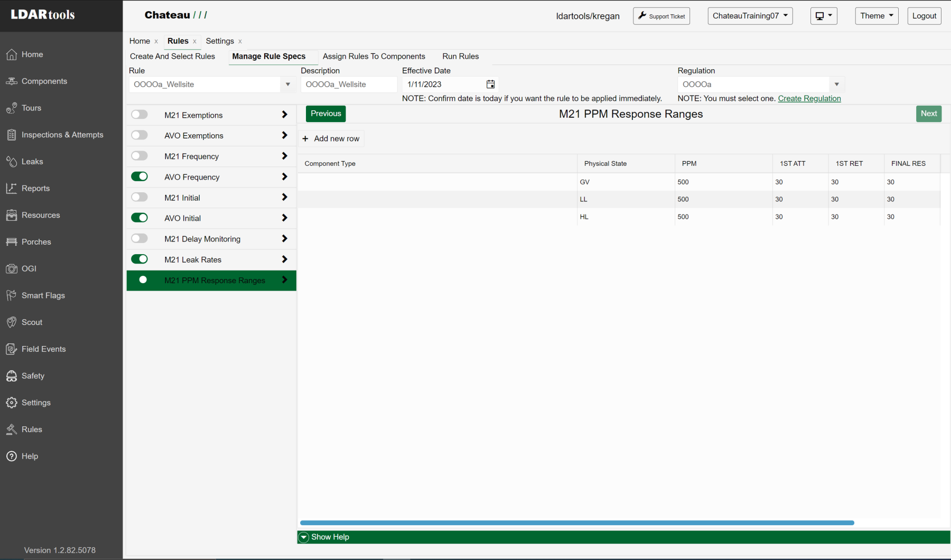
Task: Open the Effective Date calendar picker
Action: (x=490, y=85)
